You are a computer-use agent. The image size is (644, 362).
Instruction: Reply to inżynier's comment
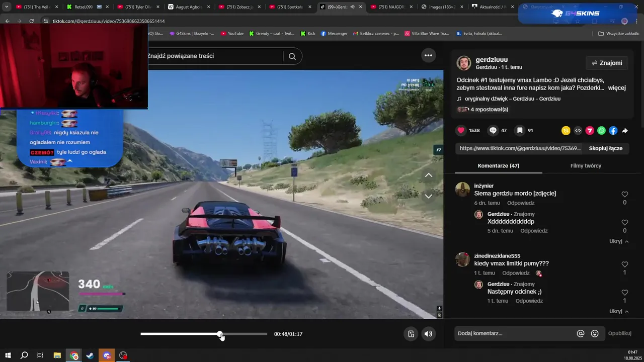click(521, 203)
